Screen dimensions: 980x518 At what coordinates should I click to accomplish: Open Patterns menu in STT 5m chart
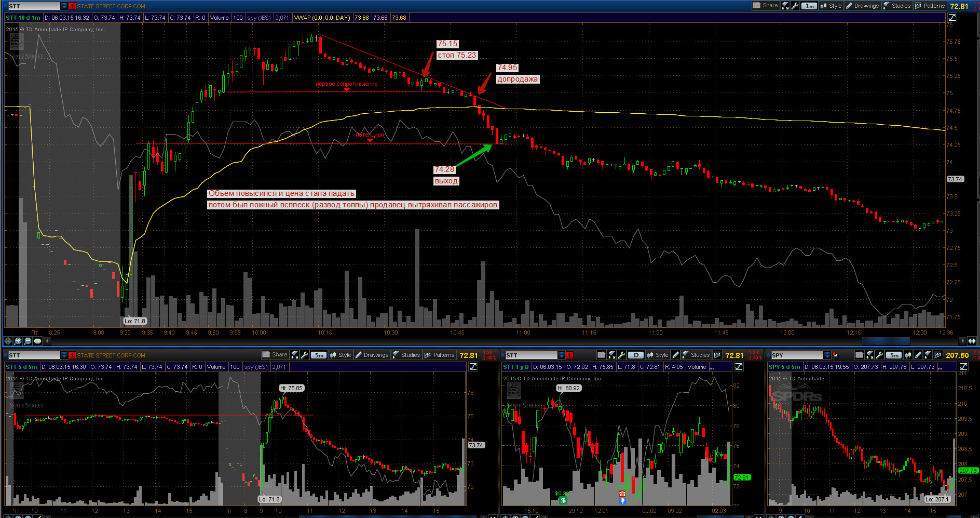(x=439, y=355)
